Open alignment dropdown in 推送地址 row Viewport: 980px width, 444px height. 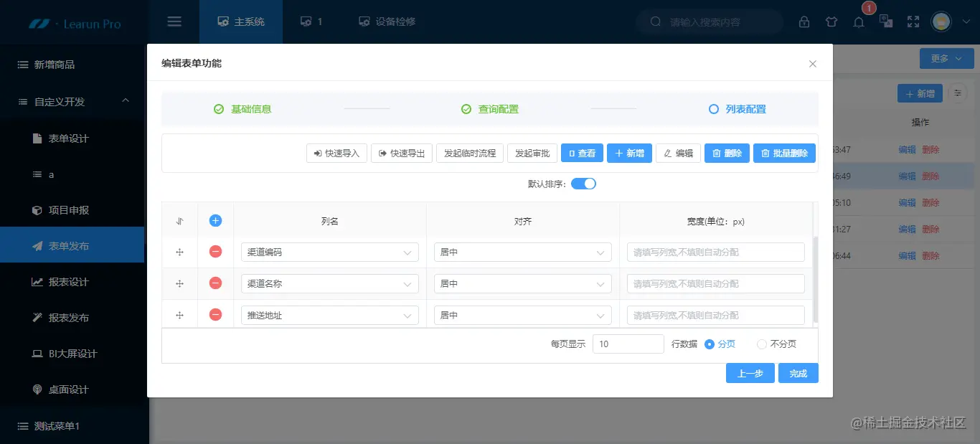click(522, 315)
